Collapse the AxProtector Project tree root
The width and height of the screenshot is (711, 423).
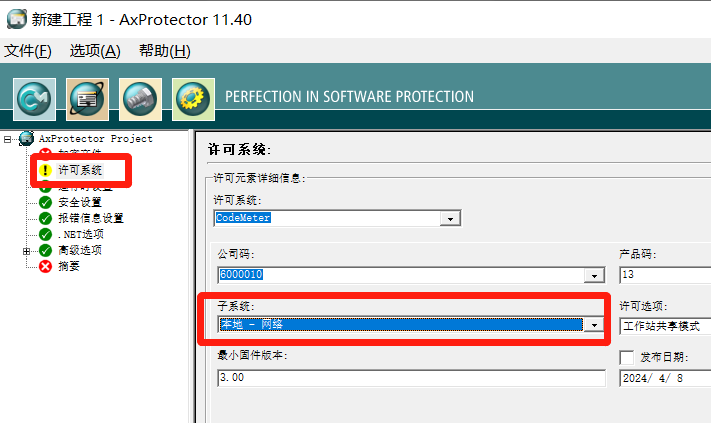point(8,139)
